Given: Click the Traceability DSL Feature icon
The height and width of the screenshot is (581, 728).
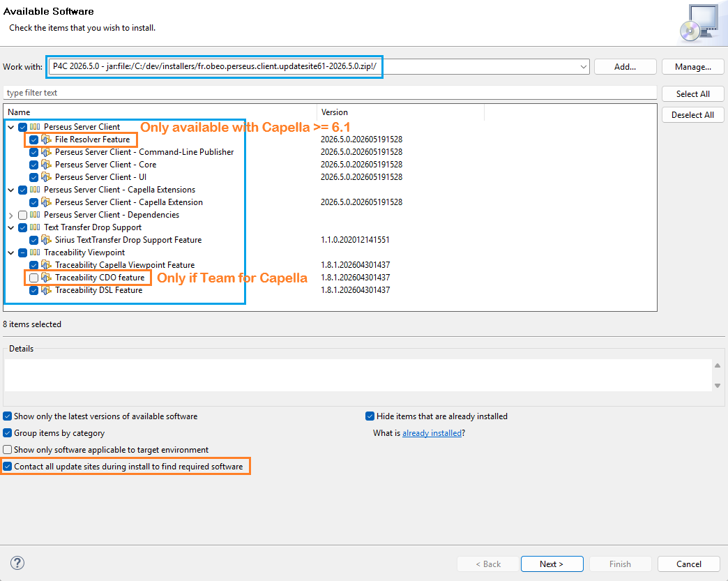Looking at the screenshot, I should (46, 290).
